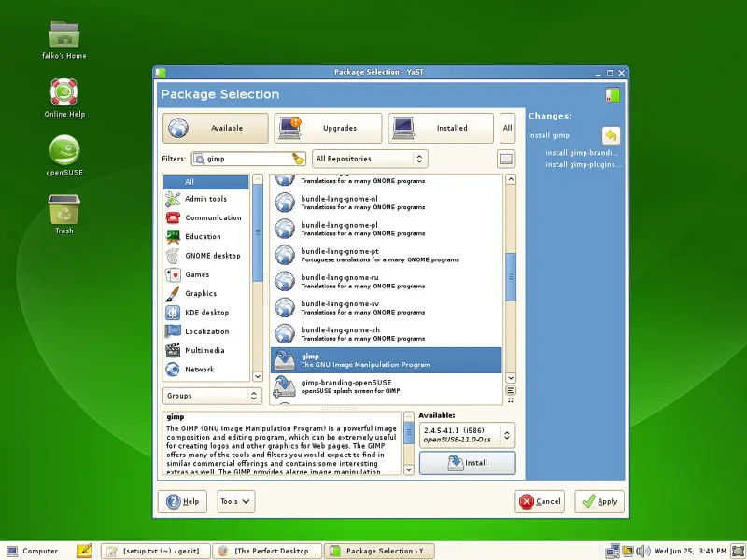The height and width of the screenshot is (560, 747).
Task: Open the Groups dropdown
Action: 209,396
